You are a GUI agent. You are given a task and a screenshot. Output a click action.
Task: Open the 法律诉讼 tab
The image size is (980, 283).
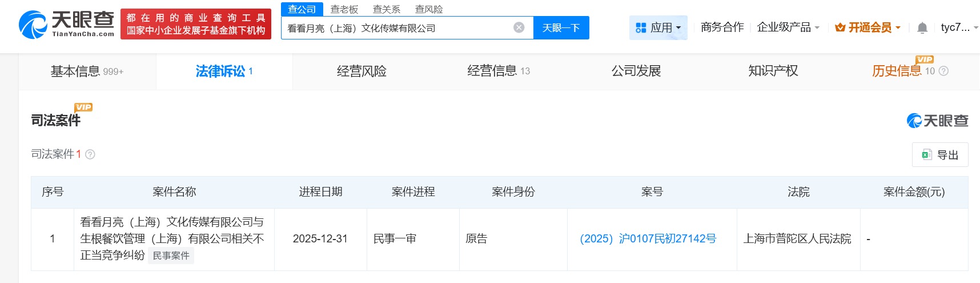click(x=224, y=71)
